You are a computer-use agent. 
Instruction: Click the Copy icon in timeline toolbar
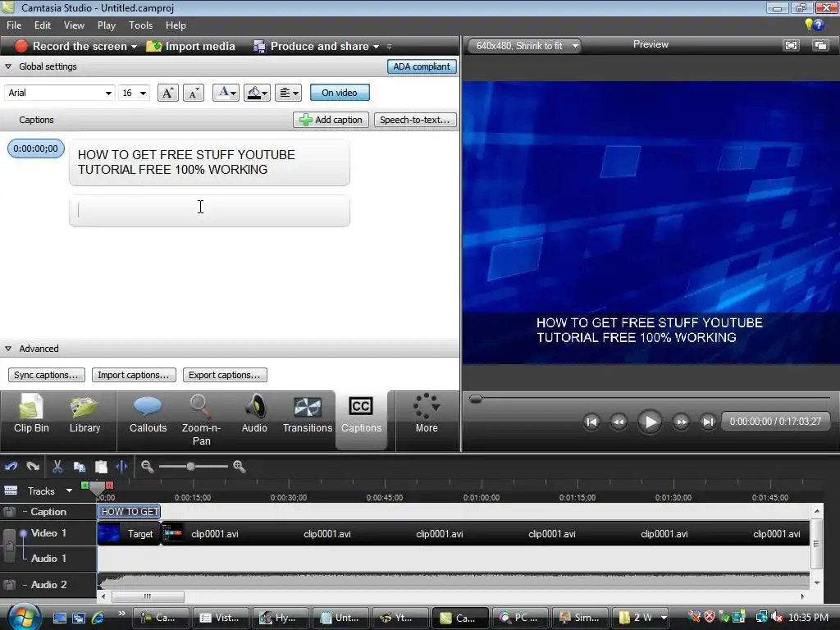(80, 467)
